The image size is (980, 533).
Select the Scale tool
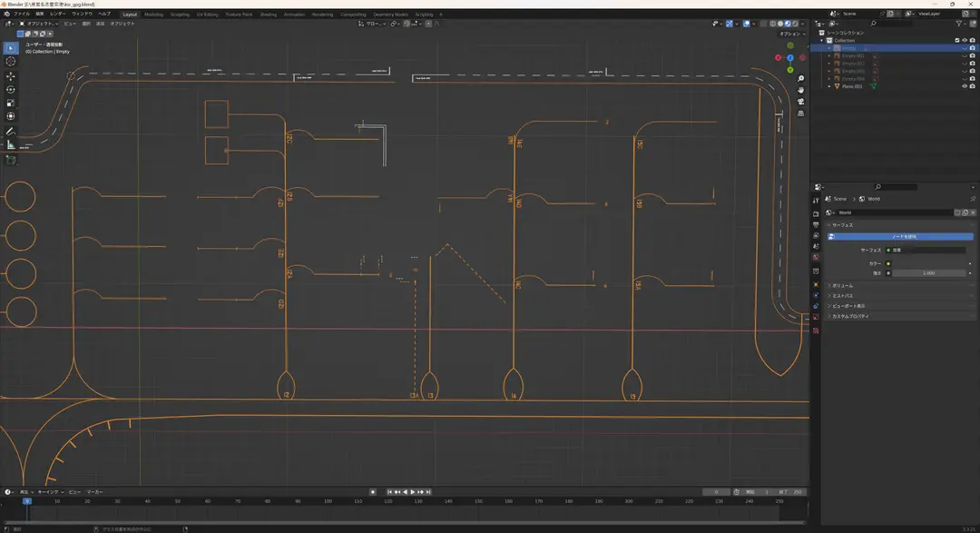pos(11,104)
